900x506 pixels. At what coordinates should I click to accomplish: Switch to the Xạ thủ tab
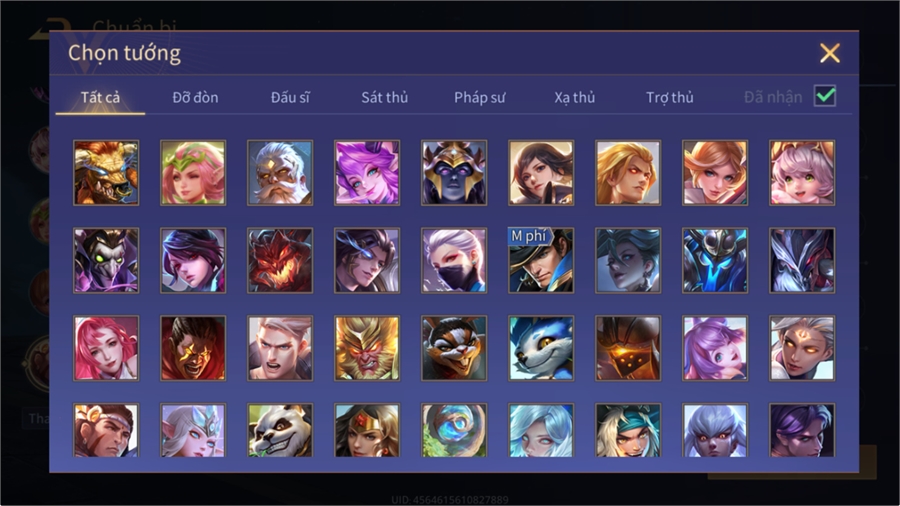(x=575, y=98)
